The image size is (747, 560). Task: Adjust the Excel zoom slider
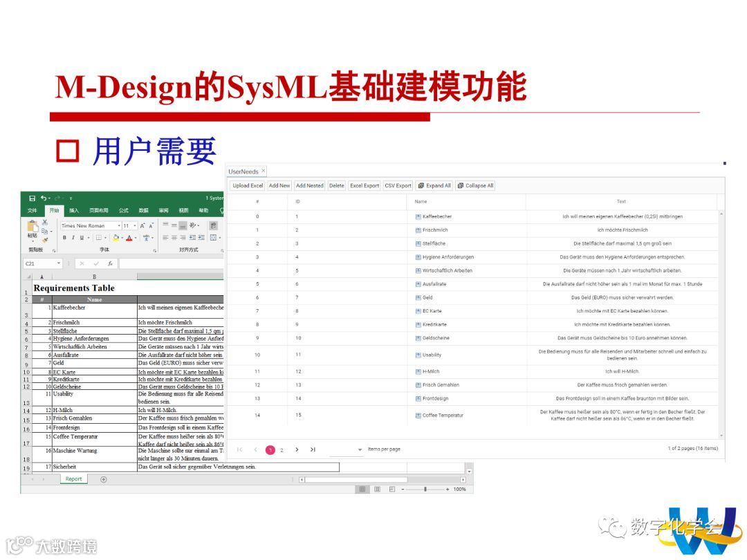425,489
